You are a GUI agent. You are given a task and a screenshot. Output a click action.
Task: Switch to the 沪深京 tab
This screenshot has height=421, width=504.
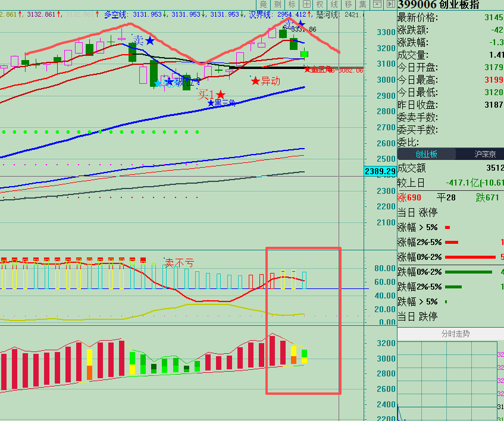pyautogui.click(x=480, y=154)
